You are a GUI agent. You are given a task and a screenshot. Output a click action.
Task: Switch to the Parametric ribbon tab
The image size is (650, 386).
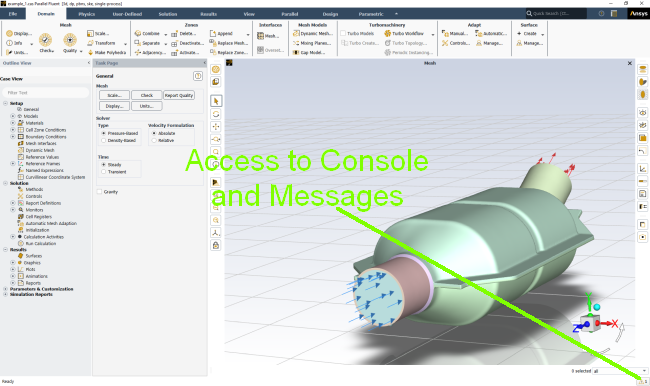tap(371, 14)
